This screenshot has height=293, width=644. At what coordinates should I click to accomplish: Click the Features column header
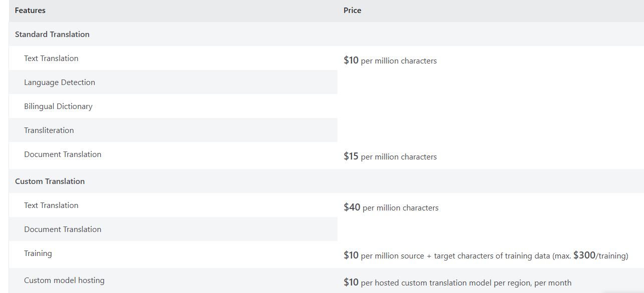click(30, 10)
